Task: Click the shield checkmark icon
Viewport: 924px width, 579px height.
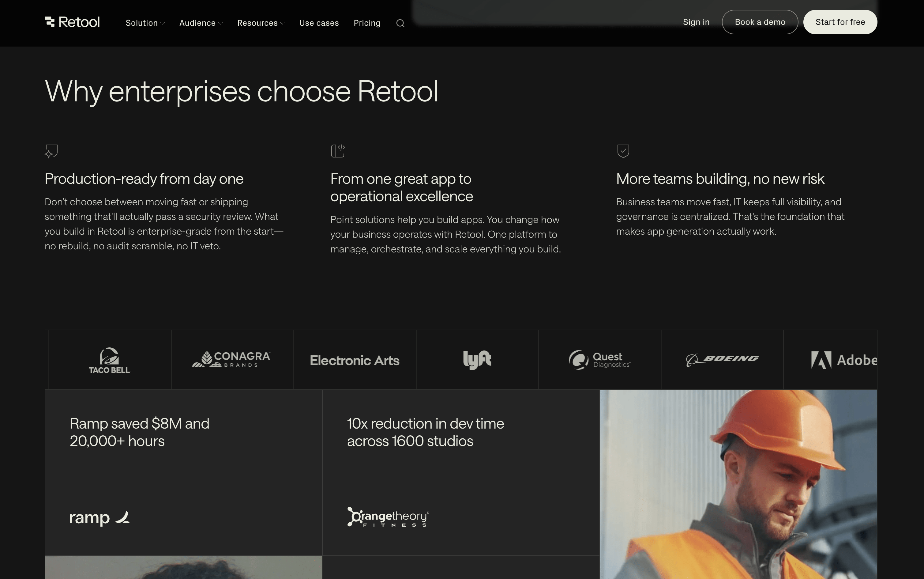Action: 623,151
